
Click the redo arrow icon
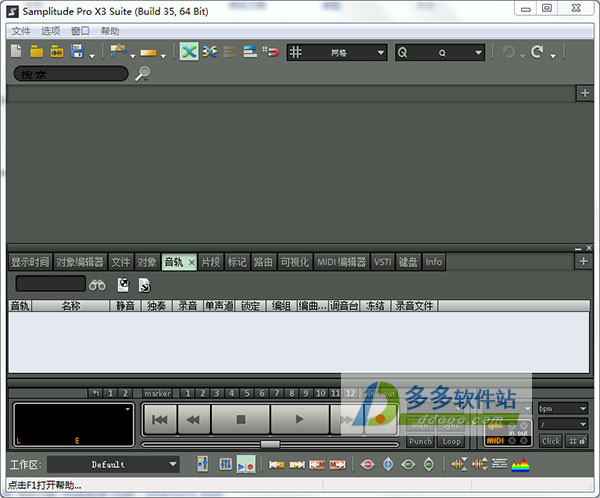point(537,51)
